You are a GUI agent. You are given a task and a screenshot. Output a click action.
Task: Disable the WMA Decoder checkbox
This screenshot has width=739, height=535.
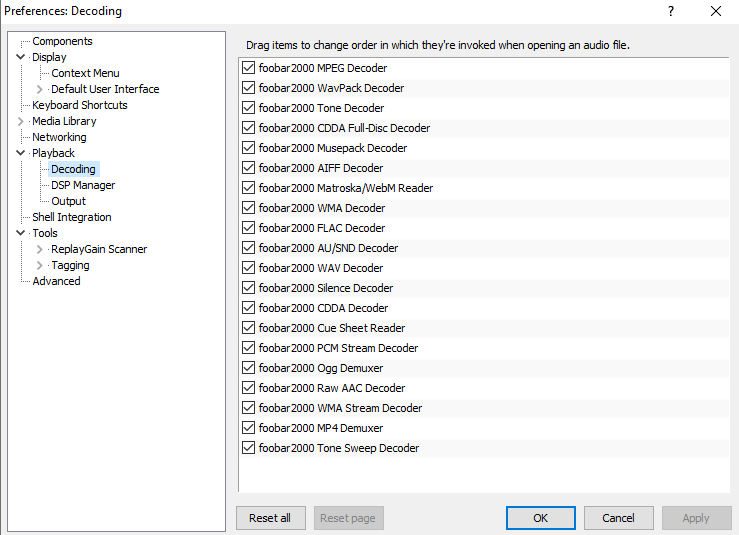[248, 207]
